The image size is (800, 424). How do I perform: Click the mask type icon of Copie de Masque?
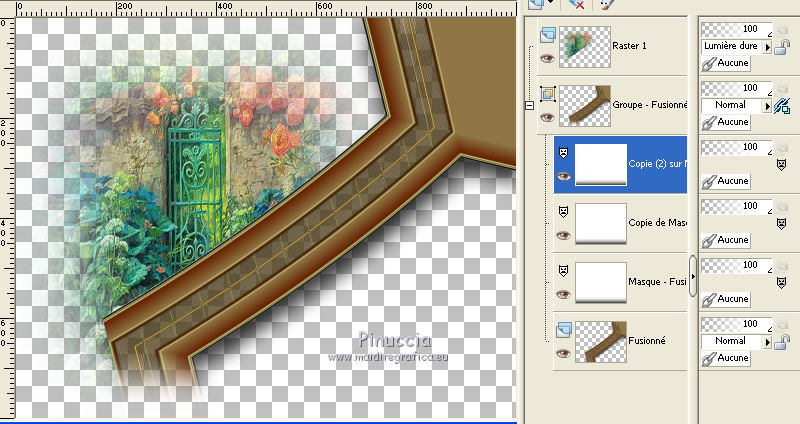click(x=563, y=211)
